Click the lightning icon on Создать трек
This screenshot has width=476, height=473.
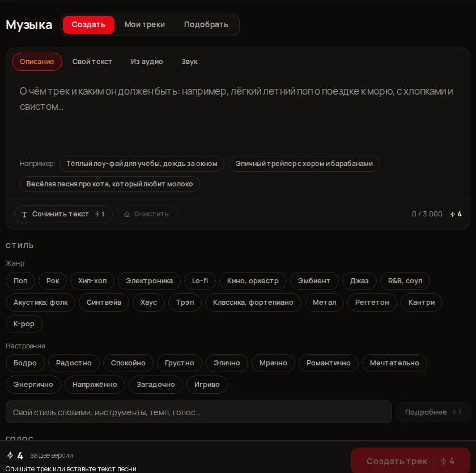click(x=443, y=461)
